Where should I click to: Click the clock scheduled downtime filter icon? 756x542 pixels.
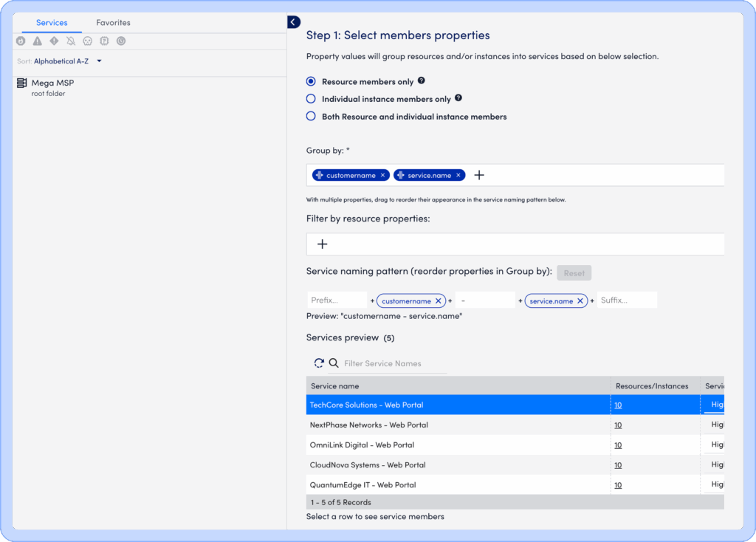click(121, 41)
